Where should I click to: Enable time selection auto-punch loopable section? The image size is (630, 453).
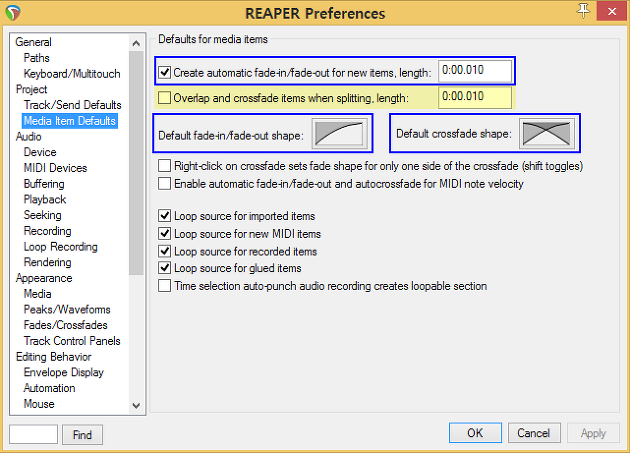(x=164, y=286)
